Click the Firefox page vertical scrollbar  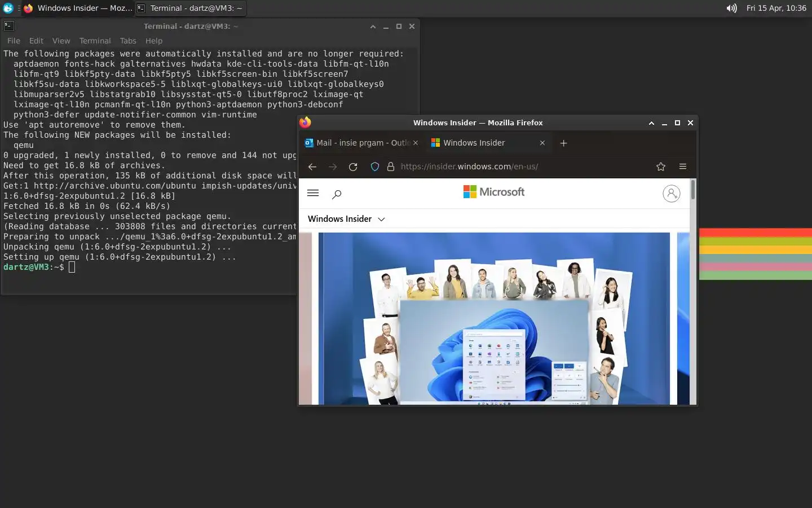693,291
